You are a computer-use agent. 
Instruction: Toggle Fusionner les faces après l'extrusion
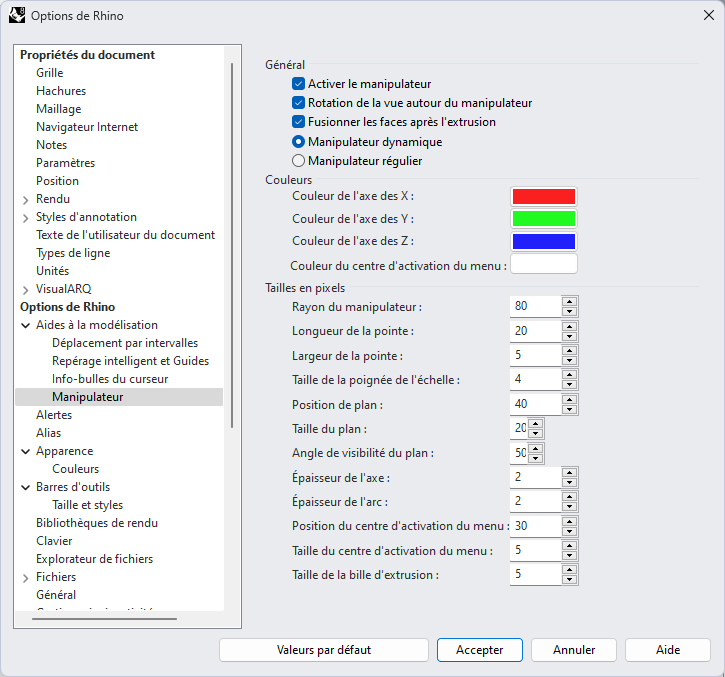(298, 122)
